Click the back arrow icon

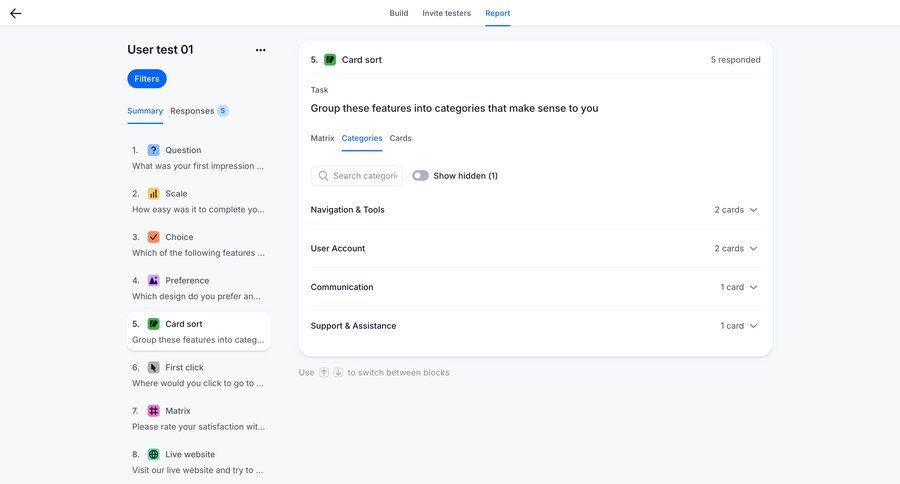coord(15,13)
